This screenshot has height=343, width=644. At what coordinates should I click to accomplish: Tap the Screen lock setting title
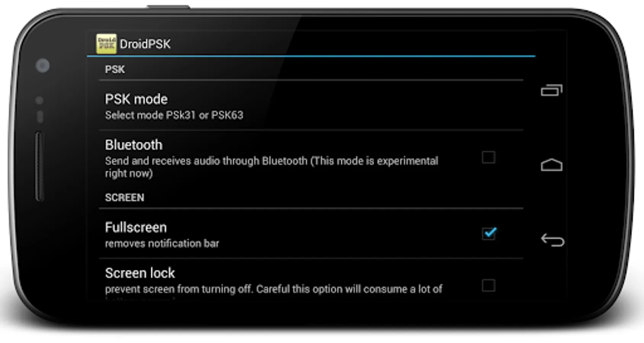(x=140, y=273)
